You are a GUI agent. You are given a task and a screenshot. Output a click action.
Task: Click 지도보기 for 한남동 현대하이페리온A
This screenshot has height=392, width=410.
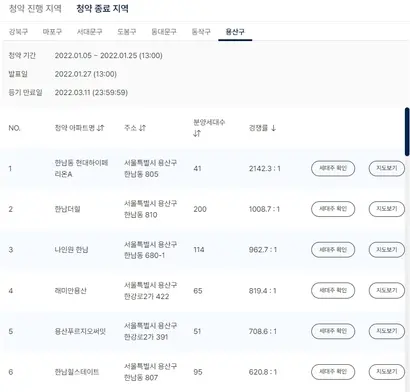(387, 168)
